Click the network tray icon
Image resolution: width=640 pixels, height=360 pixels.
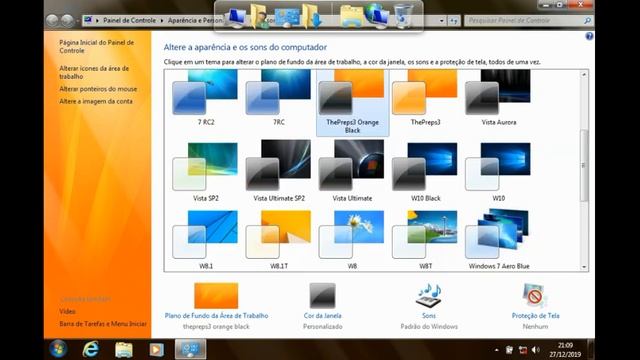pos(522,350)
